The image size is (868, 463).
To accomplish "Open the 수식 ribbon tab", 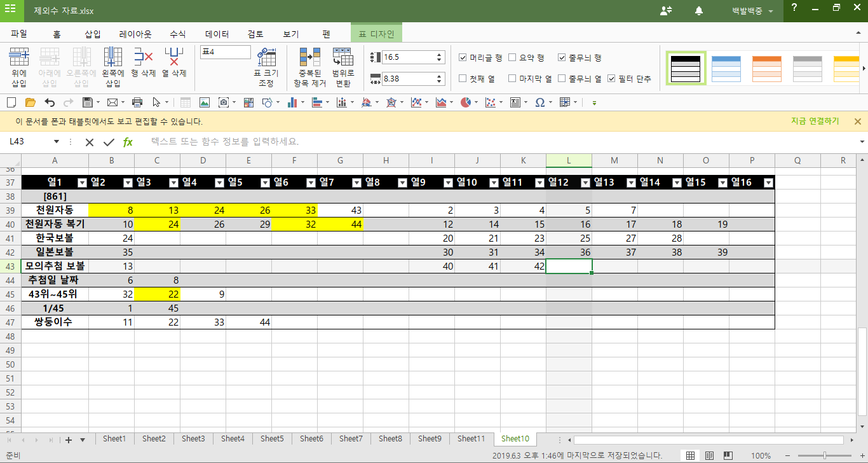I will (x=178, y=34).
